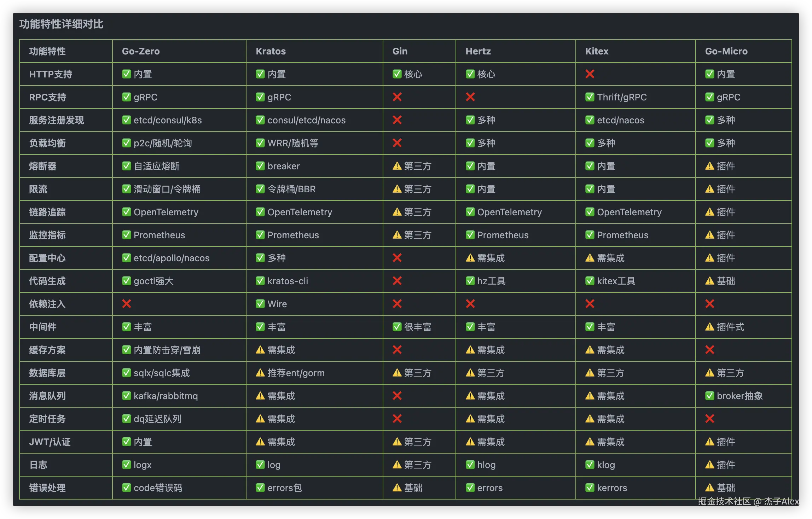Click the etcd/apollo/nacos cell
Screen dimensions: 812x519
[171, 258]
